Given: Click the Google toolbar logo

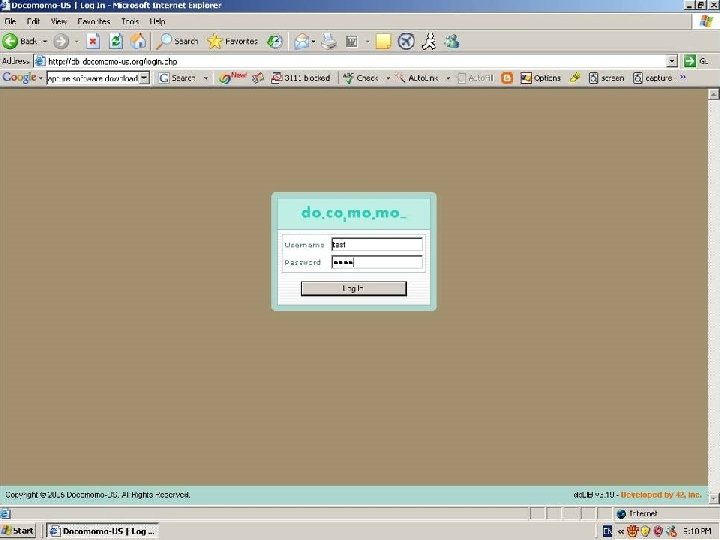Looking at the screenshot, I should (x=19, y=78).
